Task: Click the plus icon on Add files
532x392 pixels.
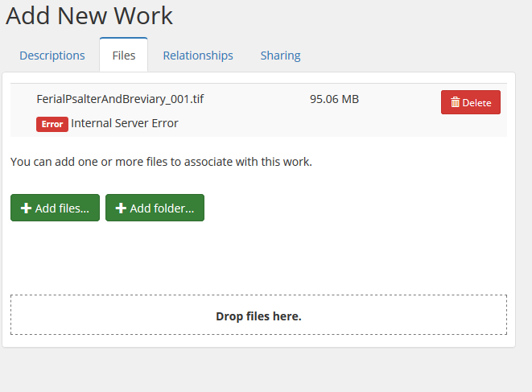Action: [x=26, y=208]
